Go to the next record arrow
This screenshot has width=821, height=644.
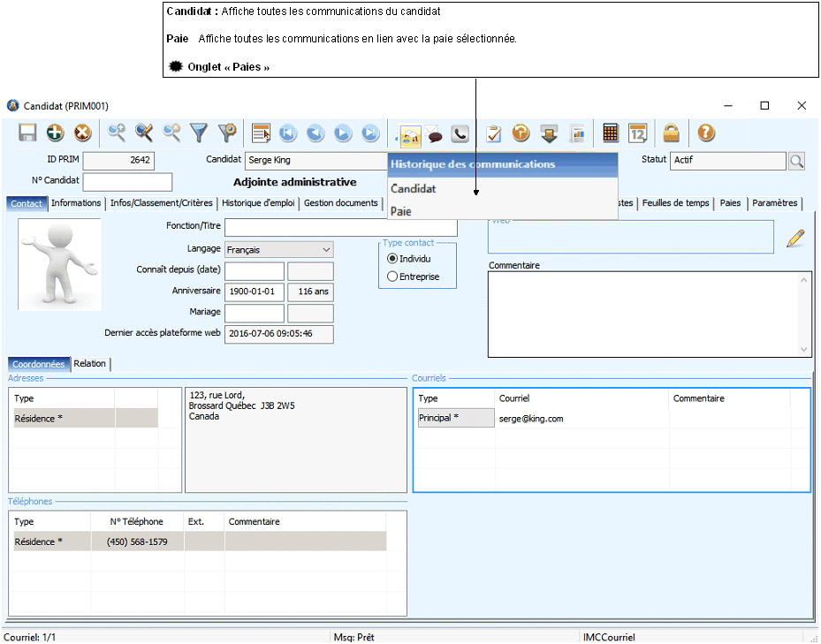(x=343, y=133)
